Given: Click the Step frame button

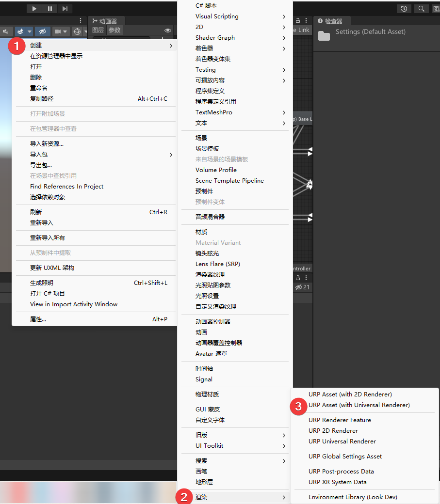Looking at the screenshot, I should [x=65, y=8].
